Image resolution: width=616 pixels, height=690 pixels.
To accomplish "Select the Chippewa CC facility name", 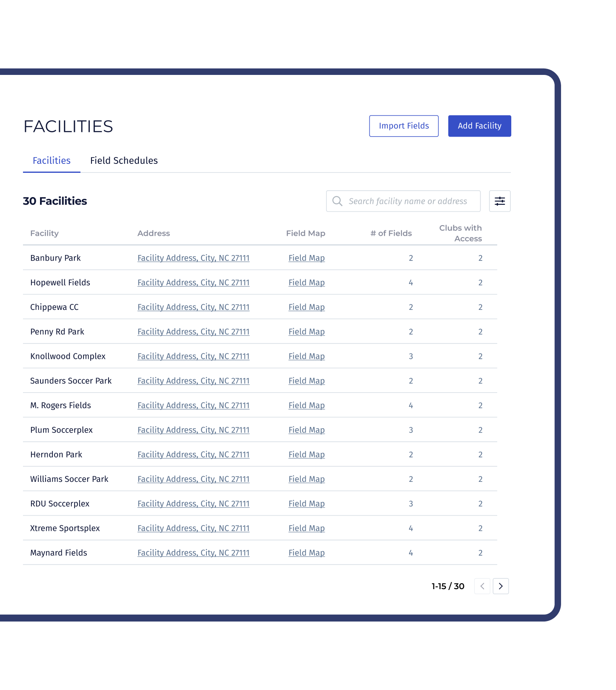I will (54, 307).
